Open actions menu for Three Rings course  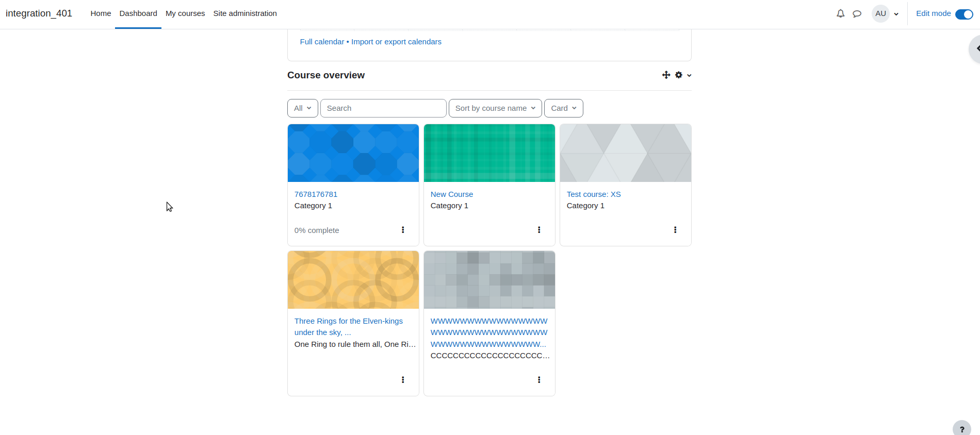(403, 380)
